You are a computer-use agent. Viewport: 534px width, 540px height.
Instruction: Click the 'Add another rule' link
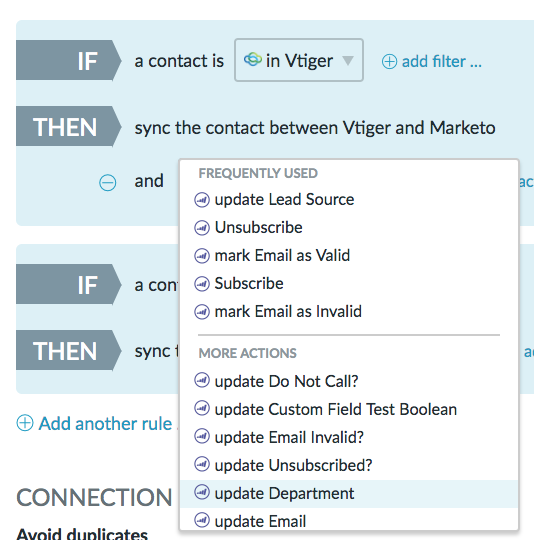click(x=105, y=424)
